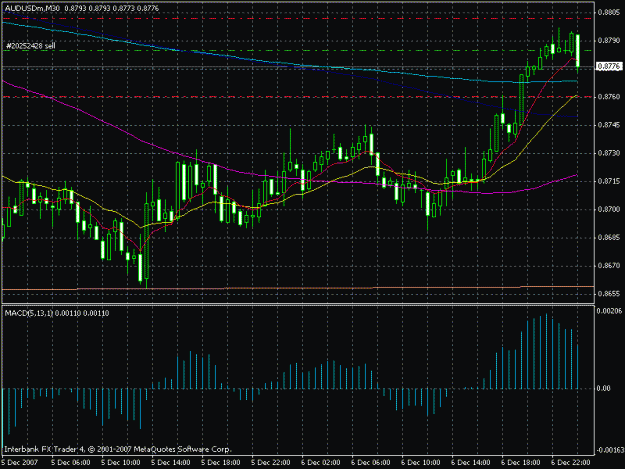
Task: Click the 0.8670 price scale label
Action: [x=608, y=265]
